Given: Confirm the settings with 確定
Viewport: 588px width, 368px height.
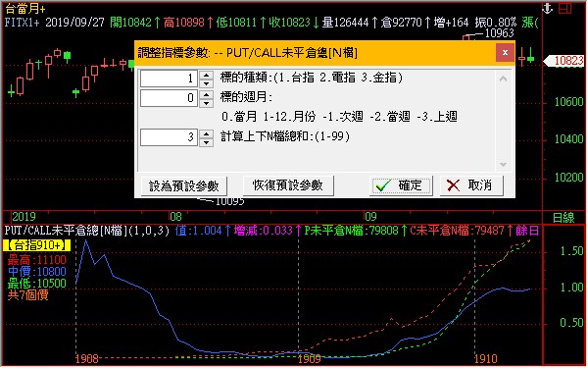Looking at the screenshot, I should [401, 185].
